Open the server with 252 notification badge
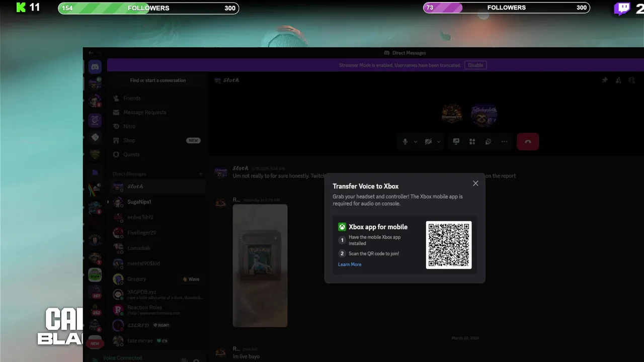 click(95, 309)
